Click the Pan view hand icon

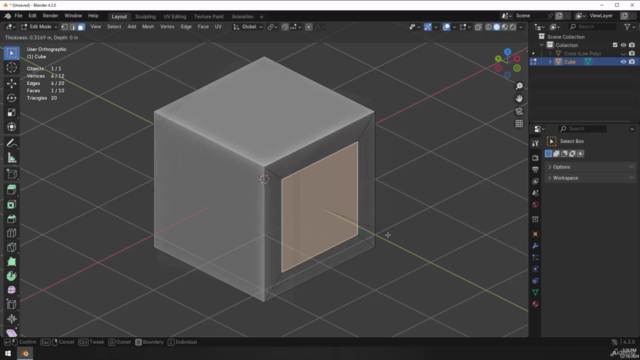pos(519,98)
